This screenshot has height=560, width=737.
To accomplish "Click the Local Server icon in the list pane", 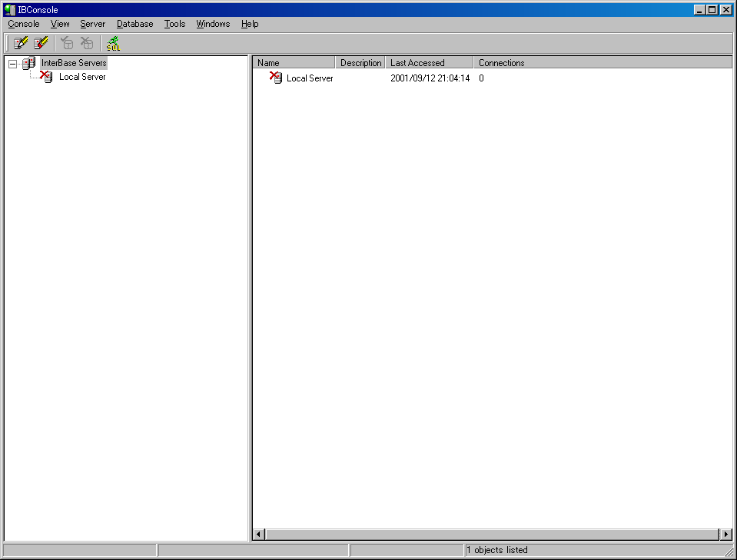I will click(x=276, y=78).
